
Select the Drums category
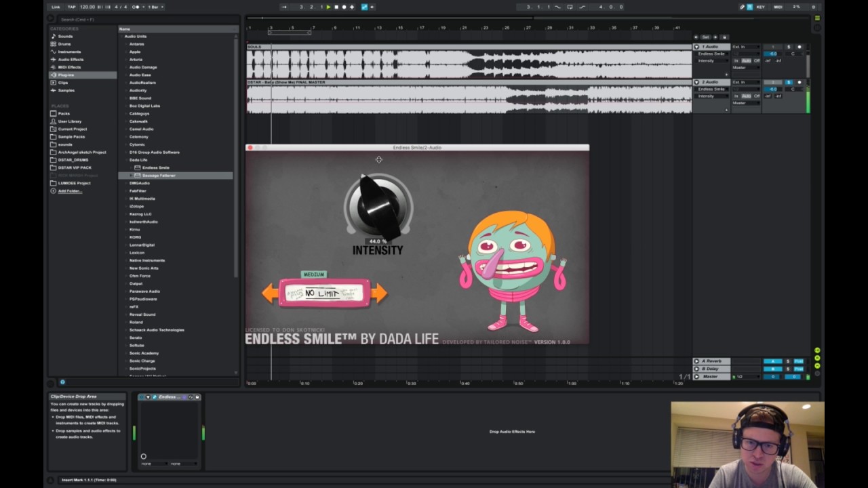coord(64,44)
